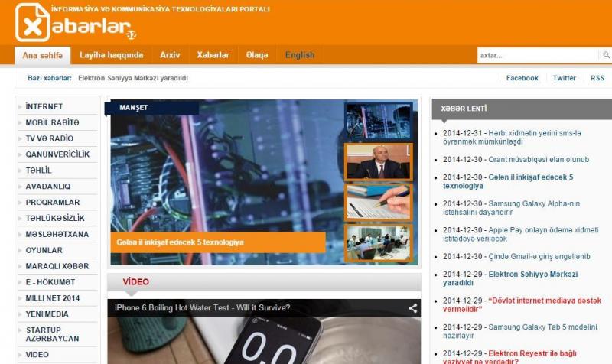The image size is (612, 364).
Task: Open news Samsung Galaxy Tab 5 modelini hazırlayır
Action: (520, 332)
